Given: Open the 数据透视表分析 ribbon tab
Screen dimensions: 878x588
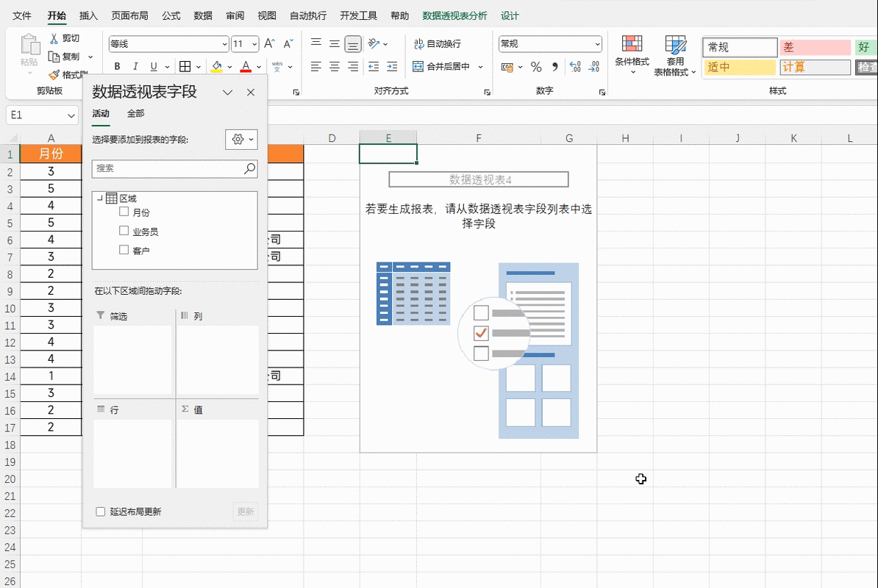Looking at the screenshot, I should (454, 15).
